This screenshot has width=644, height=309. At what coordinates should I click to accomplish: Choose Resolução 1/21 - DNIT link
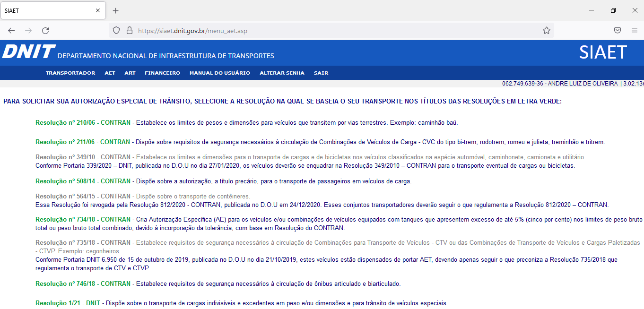coord(68,303)
